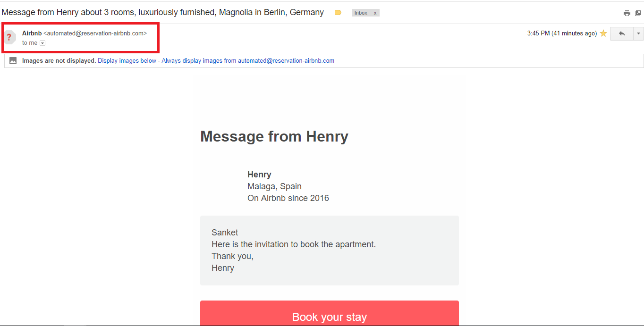Choose Always display images from automated@reservation-airbnb.com
This screenshot has width=644, height=326.
point(248,60)
